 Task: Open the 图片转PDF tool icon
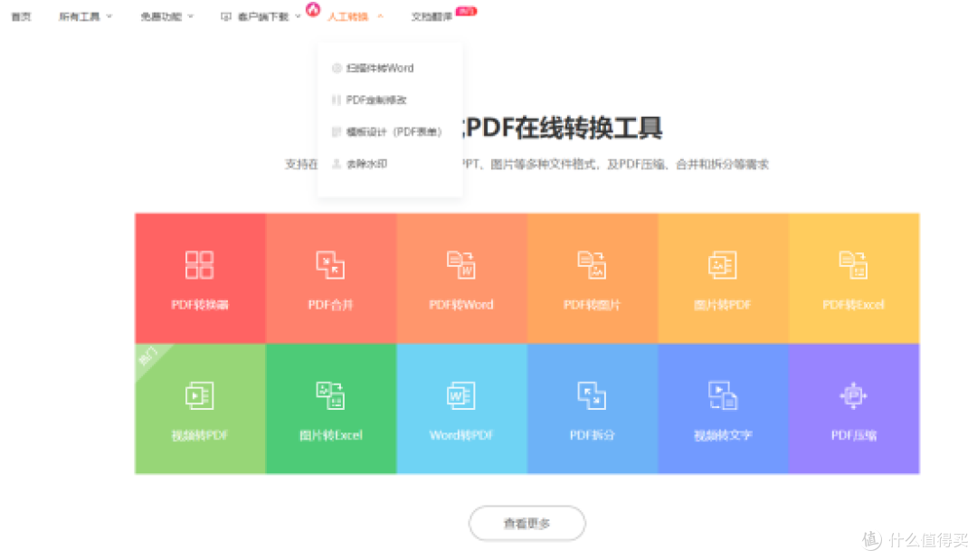(x=723, y=265)
